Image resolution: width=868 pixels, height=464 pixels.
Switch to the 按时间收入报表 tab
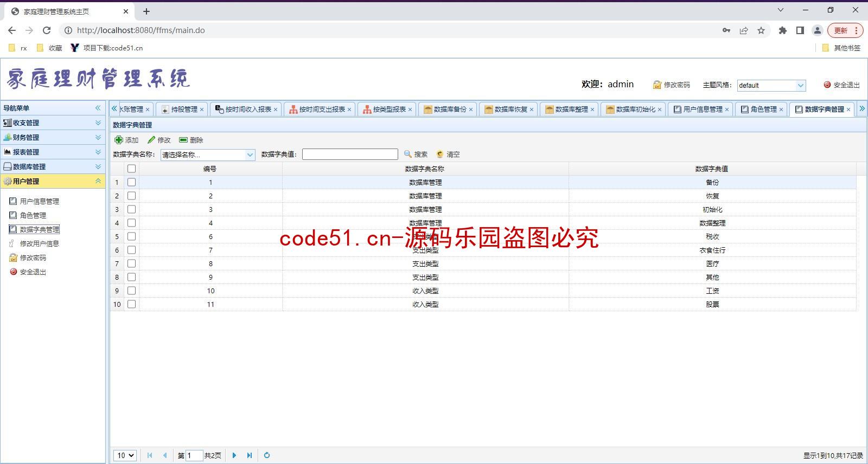click(x=245, y=109)
